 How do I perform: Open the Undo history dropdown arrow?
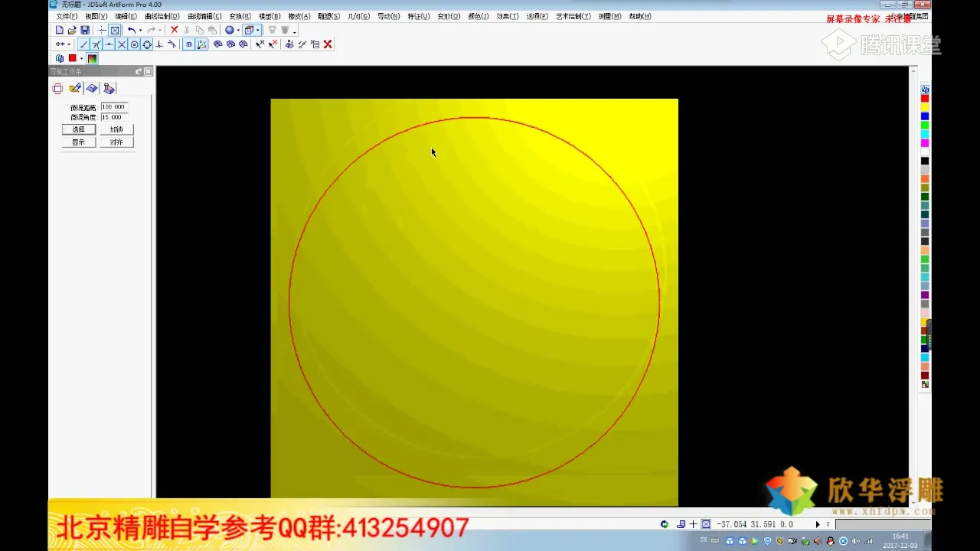click(141, 30)
